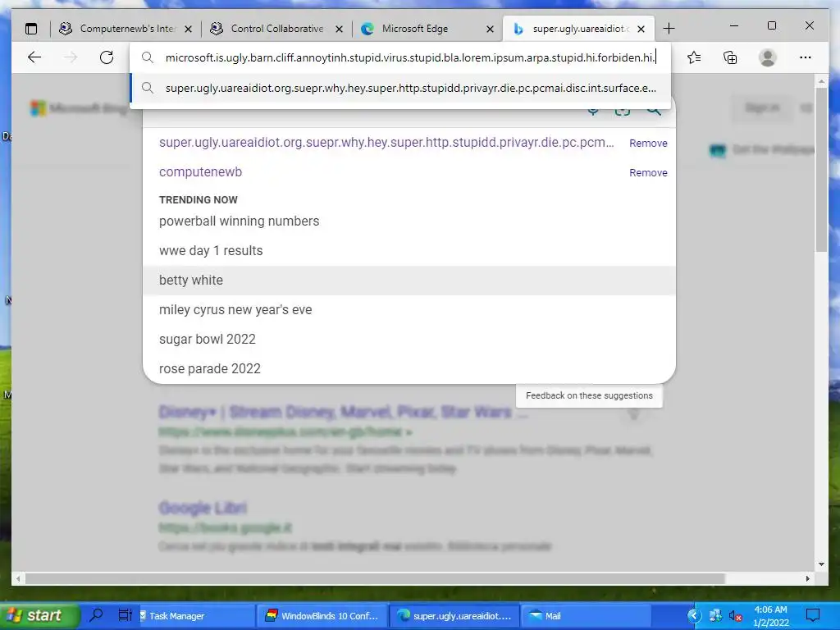This screenshot has width=840, height=630.
Task: Select the betty white suggestion
Action: click(x=409, y=281)
